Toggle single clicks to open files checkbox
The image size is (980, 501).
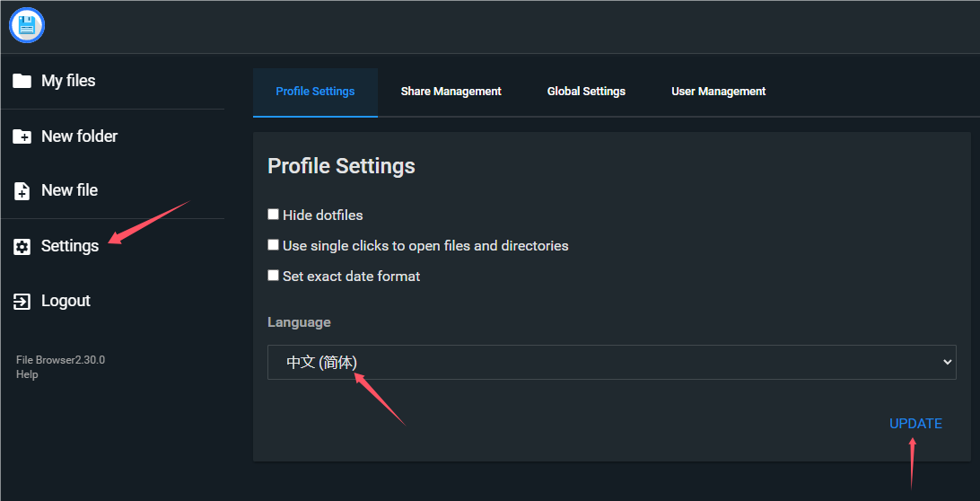point(274,245)
